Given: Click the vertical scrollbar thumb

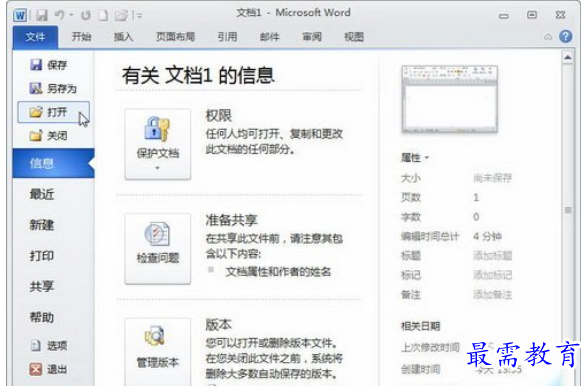Looking at the screenshot, I should [568, 210].
